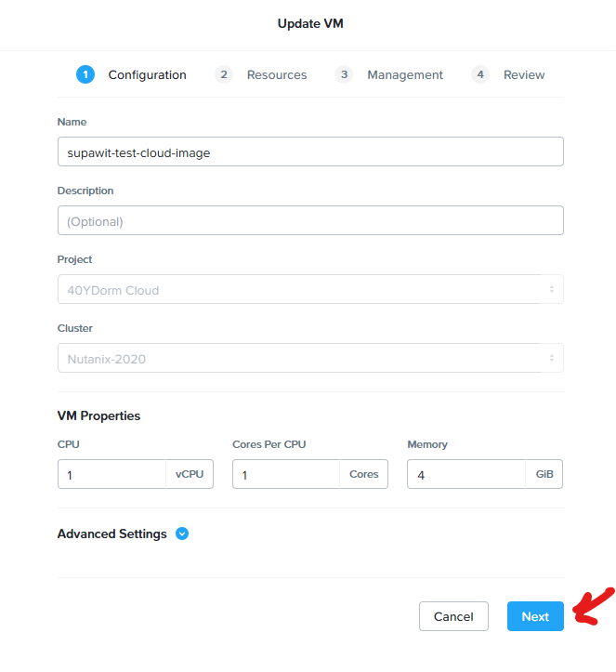Click the Cancel button

pyautogui.click(x=453, y=616)
